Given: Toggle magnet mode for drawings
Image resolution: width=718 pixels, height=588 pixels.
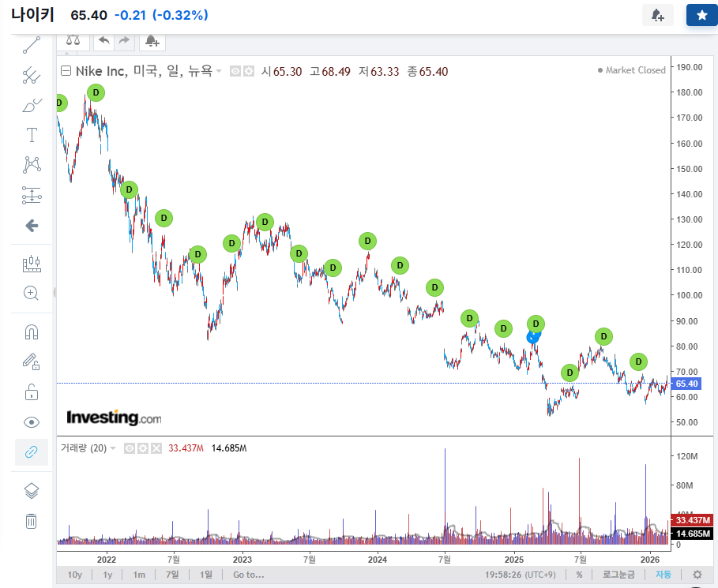Looking at the screenshot, I should click(32, 331).
